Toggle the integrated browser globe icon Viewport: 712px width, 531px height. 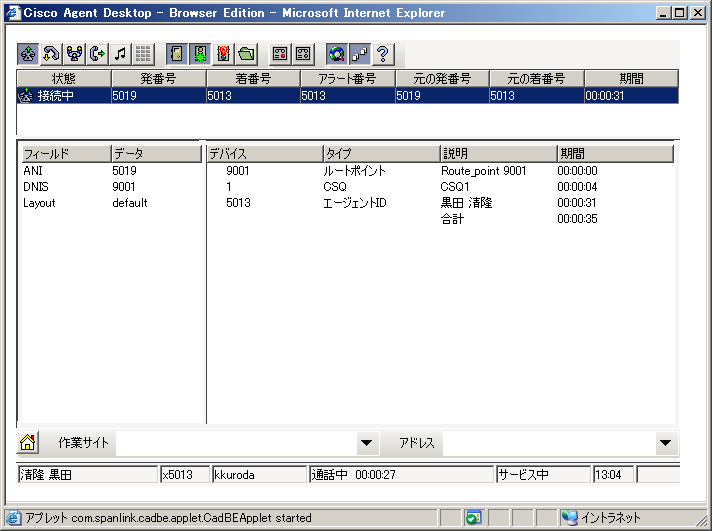(337, 54)
